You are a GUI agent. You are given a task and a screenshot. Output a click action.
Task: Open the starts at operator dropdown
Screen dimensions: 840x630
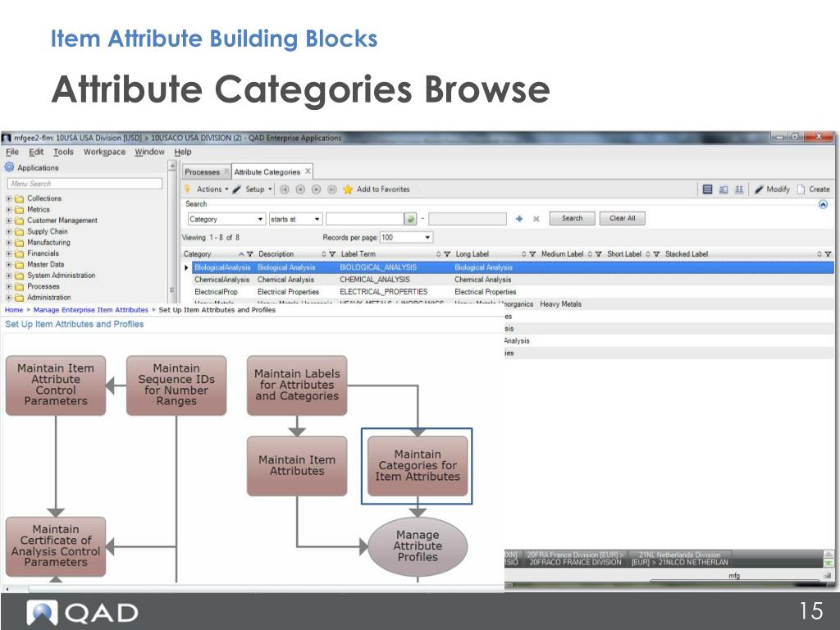(x=317, y=219)
